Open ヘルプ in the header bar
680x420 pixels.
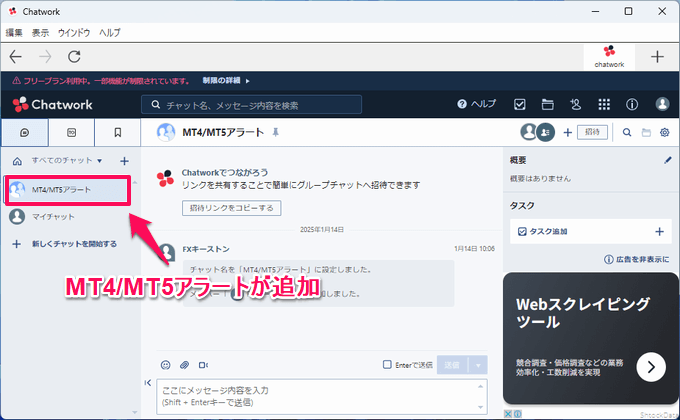tap(476, 104)
